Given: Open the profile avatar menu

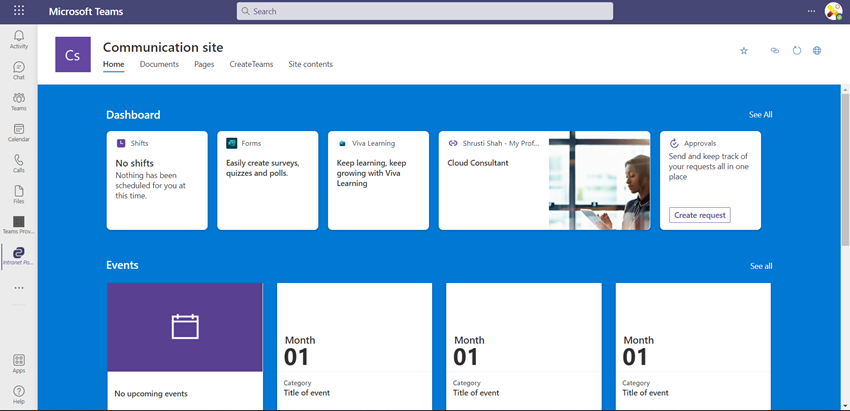Looking at the screenshot, I should pyautogui.click(x=833, y=11).
